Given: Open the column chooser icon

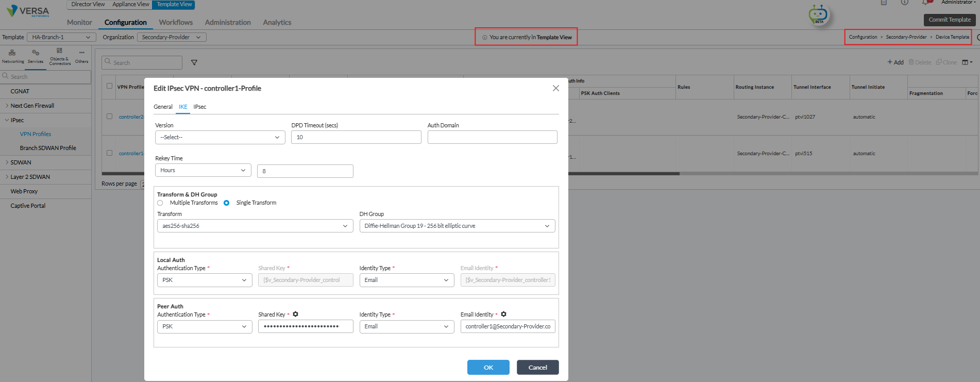Looking at the screenshot, I should [967, 62].
